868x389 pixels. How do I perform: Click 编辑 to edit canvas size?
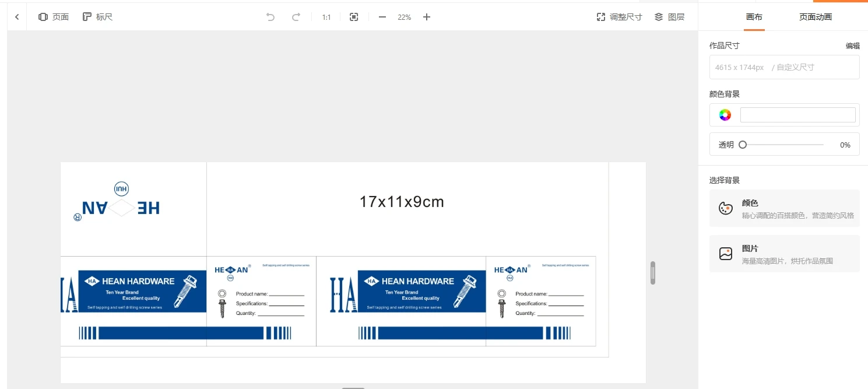point(853,45)
